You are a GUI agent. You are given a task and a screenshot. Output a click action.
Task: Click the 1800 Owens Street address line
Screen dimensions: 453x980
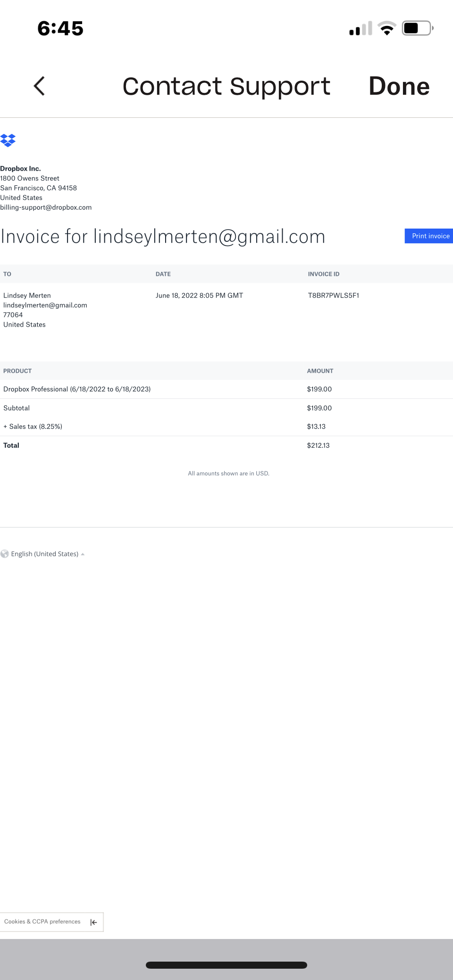coord(30,178)
